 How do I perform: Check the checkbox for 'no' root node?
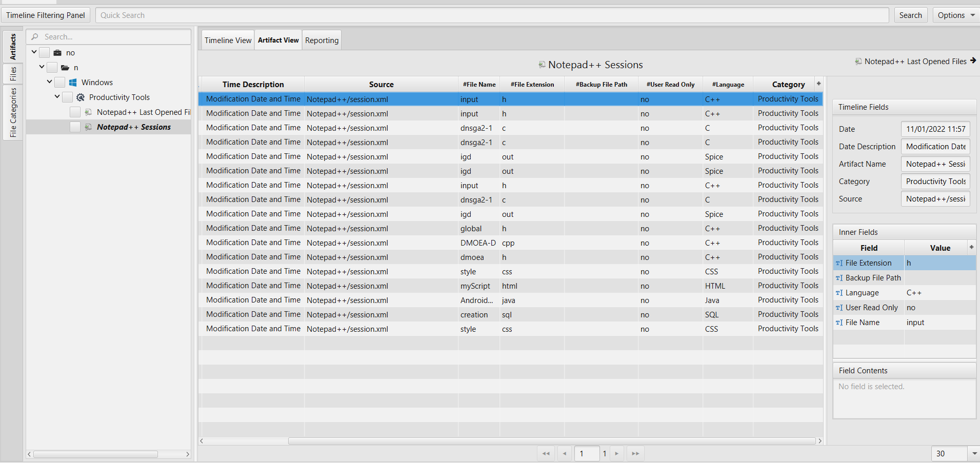coord(45,53)
